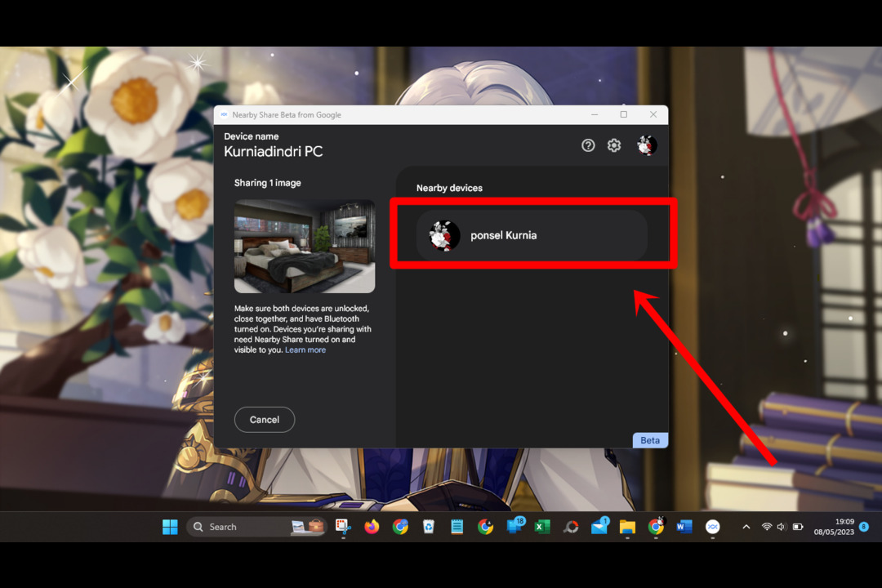Launch Word from the taskbar
The width and height of the screenshot is (882, 588).
684,527
